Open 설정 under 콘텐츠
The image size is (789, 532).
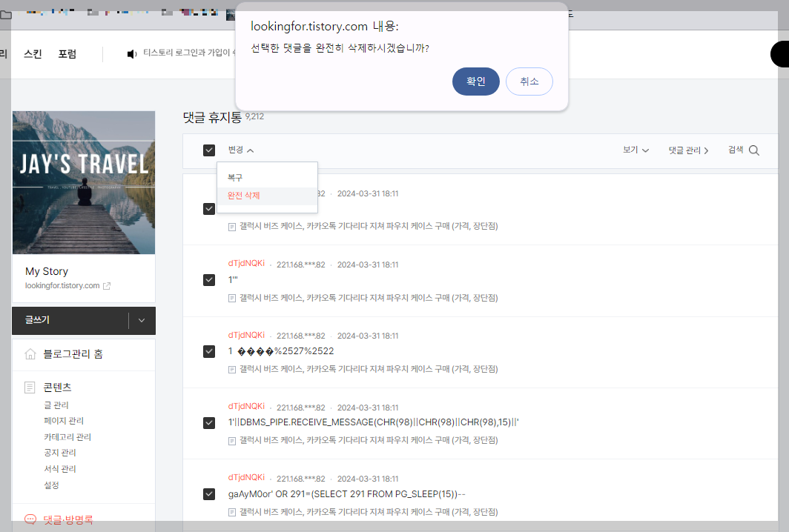pos(51,485)
